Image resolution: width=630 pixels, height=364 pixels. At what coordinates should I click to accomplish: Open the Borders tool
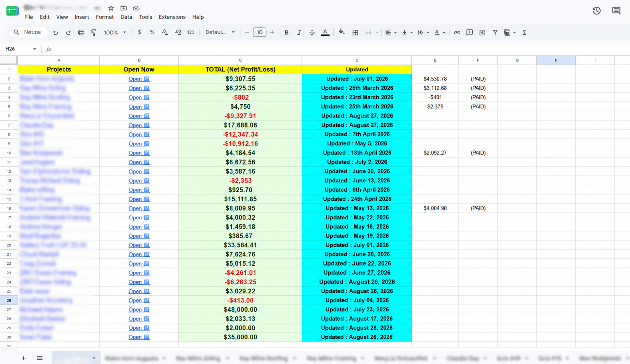tap(355, 32)
